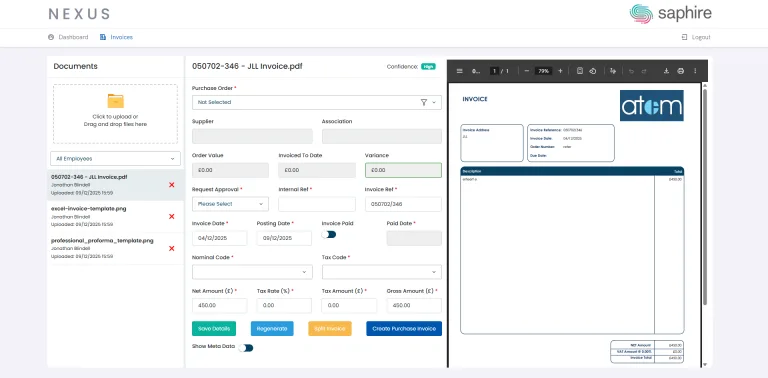
Task: Rotate the PDF document counterclockwise
Action: pos(593,71)
